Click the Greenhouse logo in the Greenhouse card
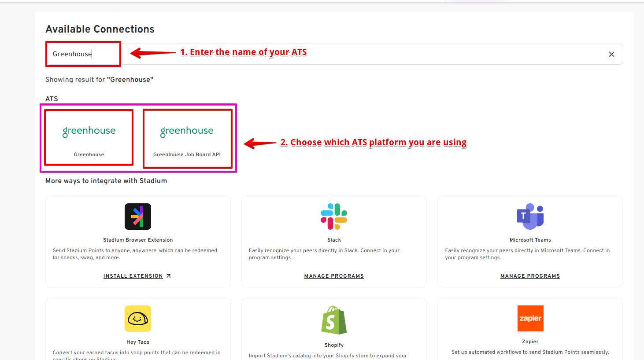 click(89, 131)
